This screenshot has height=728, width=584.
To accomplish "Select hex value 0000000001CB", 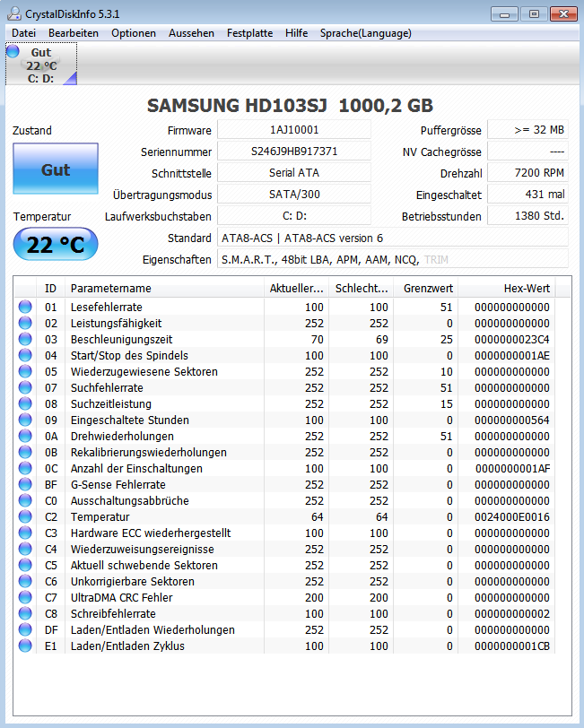I will pos(512,646).
